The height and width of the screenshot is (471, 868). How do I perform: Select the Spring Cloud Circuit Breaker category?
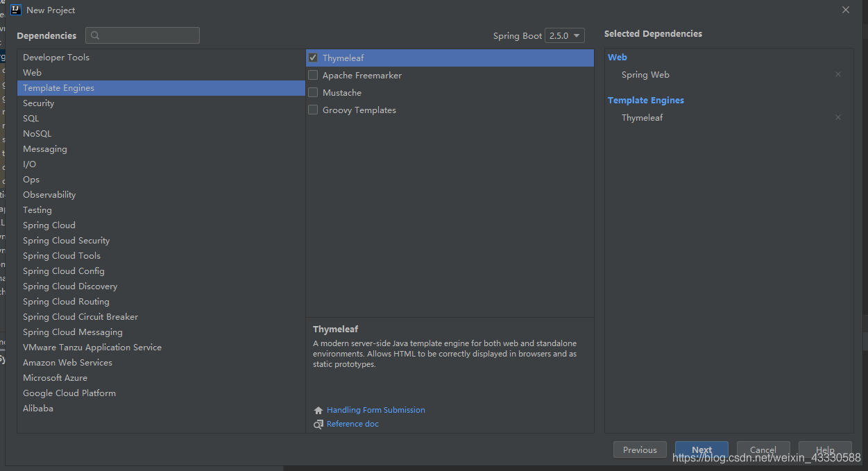point(161,317)
